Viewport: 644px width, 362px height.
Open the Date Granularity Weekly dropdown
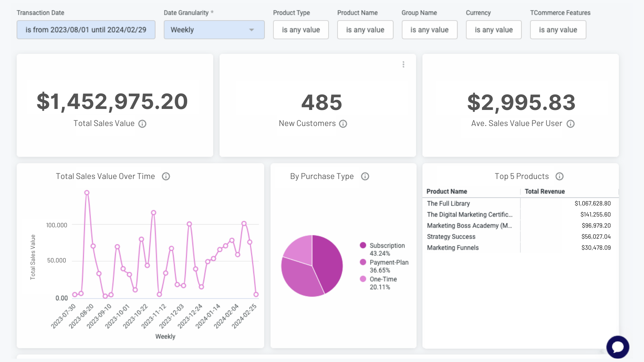click(214, 30)
